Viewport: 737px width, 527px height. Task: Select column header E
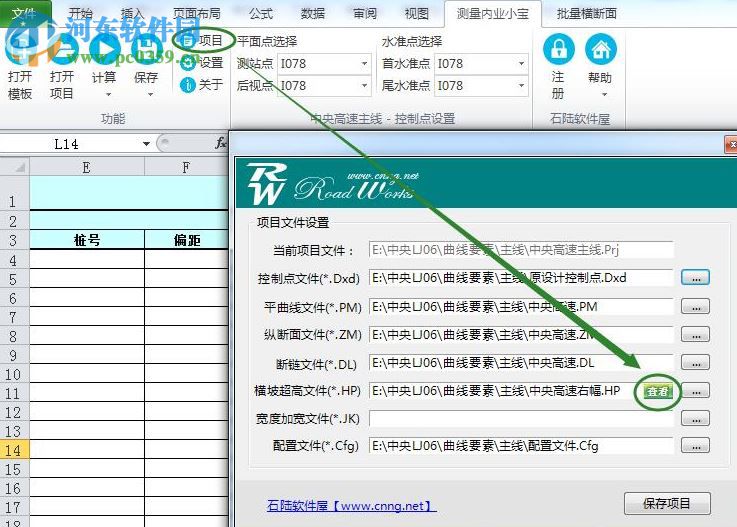[86, 167]
